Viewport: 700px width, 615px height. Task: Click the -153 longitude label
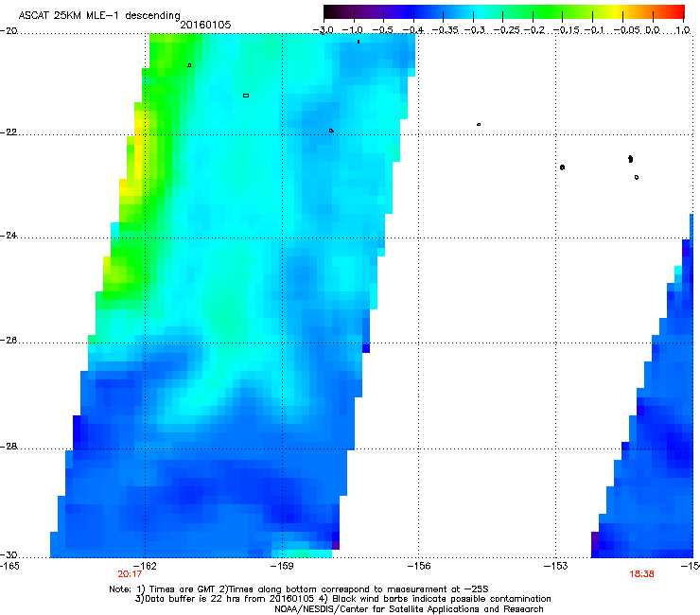coord(556,566)
